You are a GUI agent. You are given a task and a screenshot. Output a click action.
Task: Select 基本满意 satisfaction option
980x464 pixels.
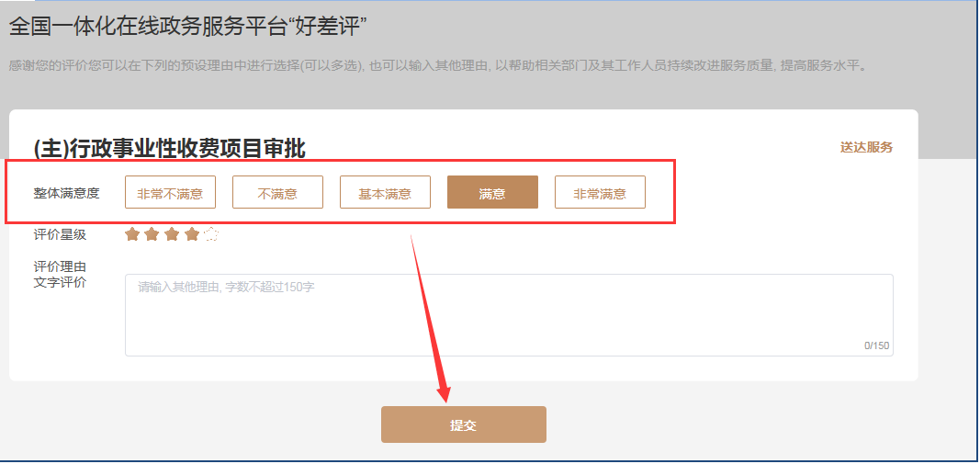click(x=385, y=193)
